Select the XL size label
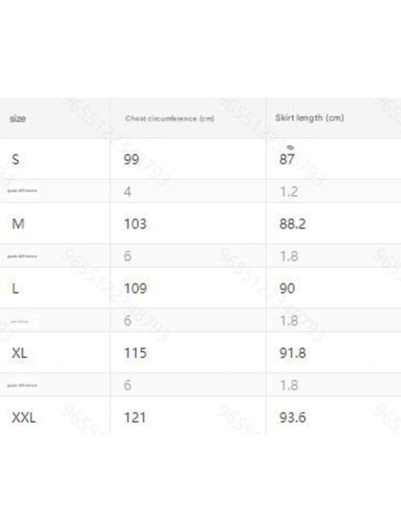Image resolution: width=401 pixels, height=532 pixels. click(x=19, y=353)
